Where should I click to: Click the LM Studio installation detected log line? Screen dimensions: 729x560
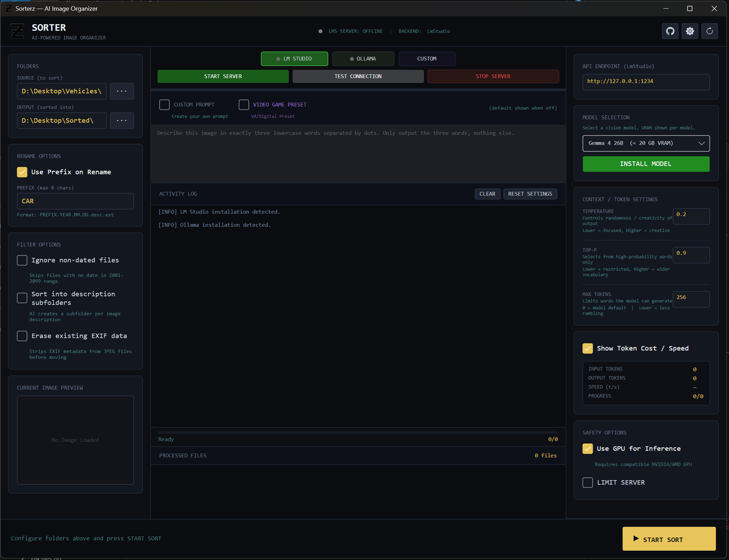click(x=219, y=212)
